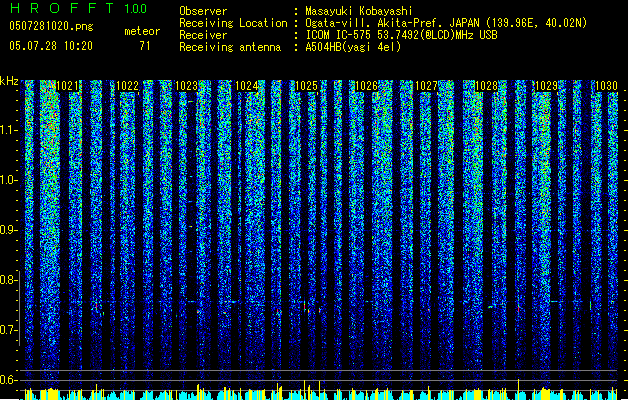Click time marker 1027
629x400 pixels.
coord(426,86)
